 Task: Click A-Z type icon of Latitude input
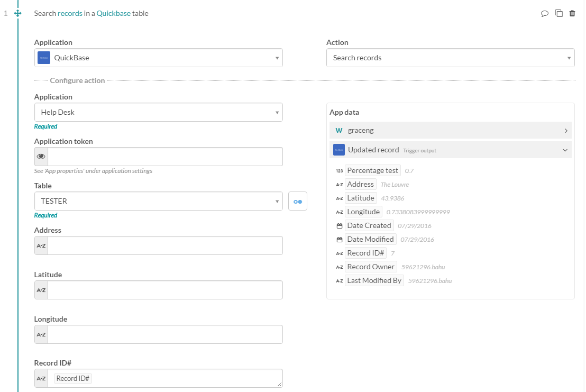pos(41,290)
